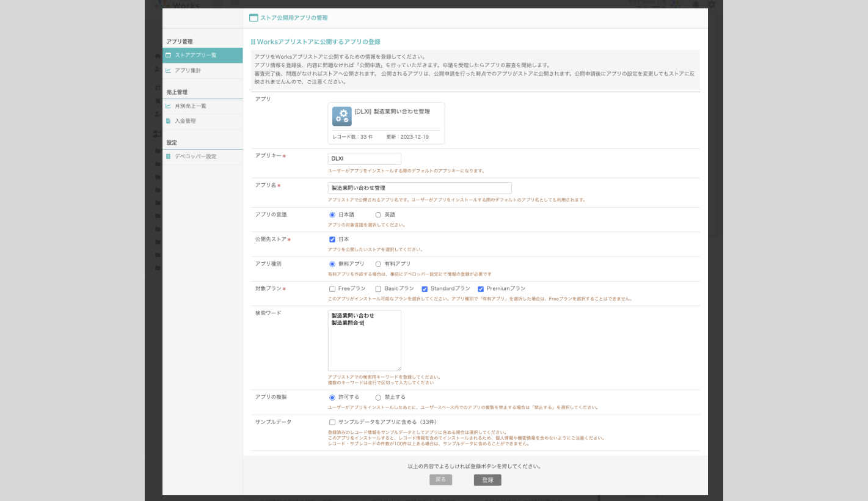Click the アプリ種別 field label
This screenshot has width=868, height=501.
tap(268, 263)
